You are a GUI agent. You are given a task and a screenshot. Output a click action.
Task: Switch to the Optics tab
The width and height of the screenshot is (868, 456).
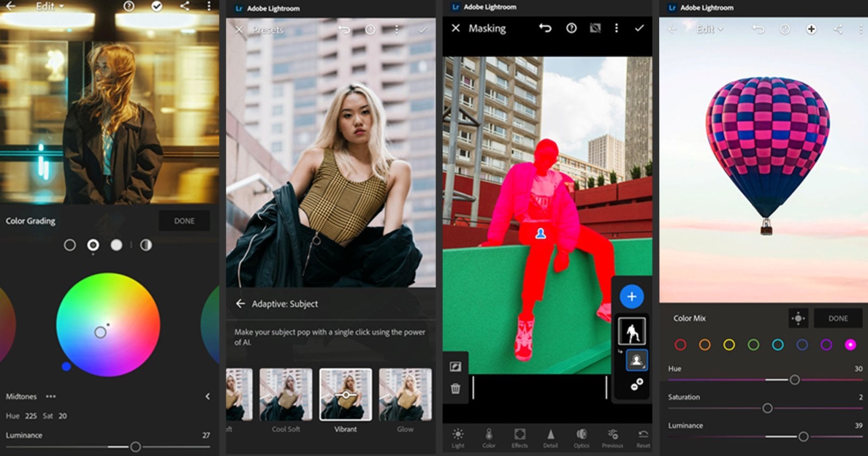(x=581, y=438)
